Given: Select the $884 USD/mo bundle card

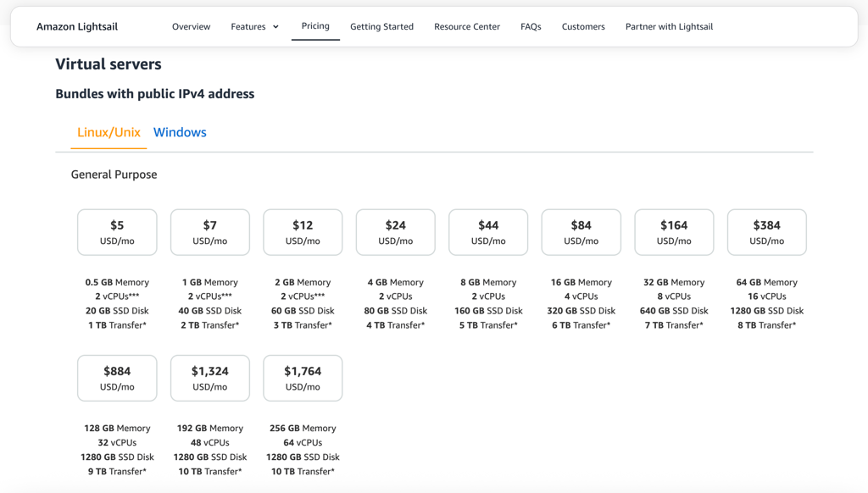Looking at the screenshot, I should coord(117,379).
